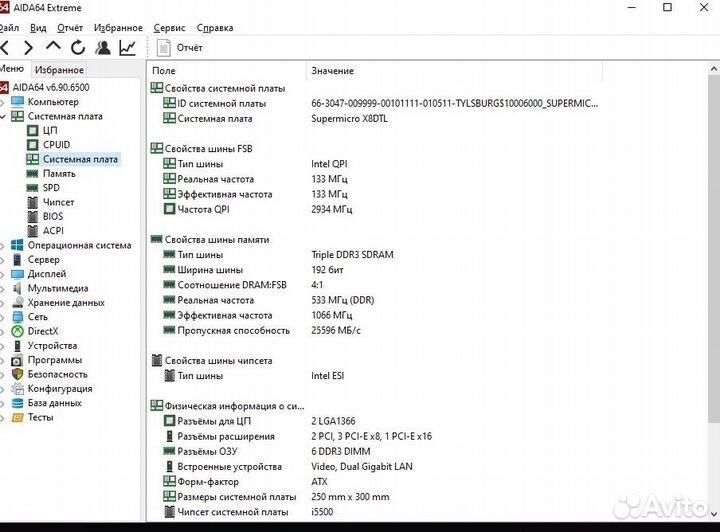Go forward with the right arrow icon
This screenshot has height=532, width=720.
(28, 47)
